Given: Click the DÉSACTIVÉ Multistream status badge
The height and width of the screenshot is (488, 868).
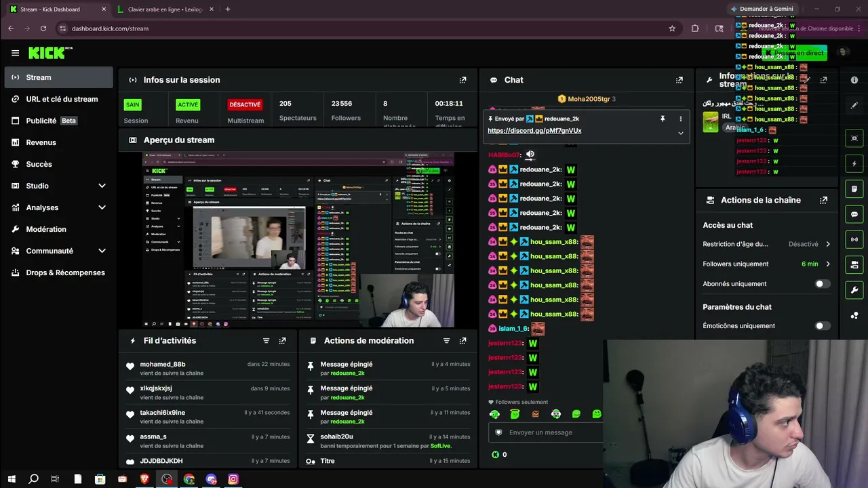Looking at the screenshot, I should [245, 105].
